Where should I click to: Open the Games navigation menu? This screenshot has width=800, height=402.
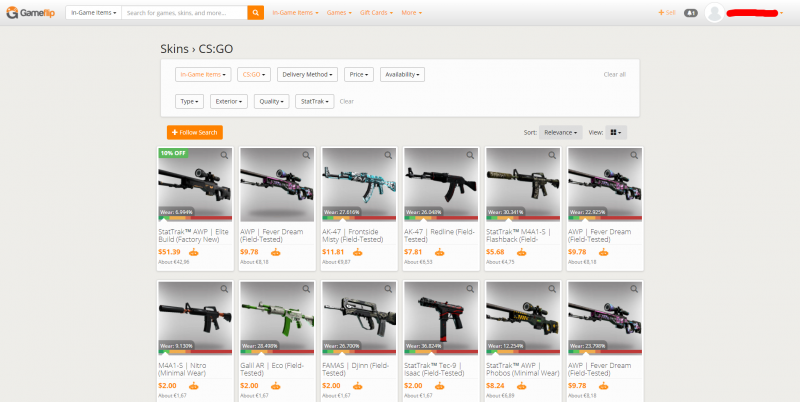(x=339, y=13)
